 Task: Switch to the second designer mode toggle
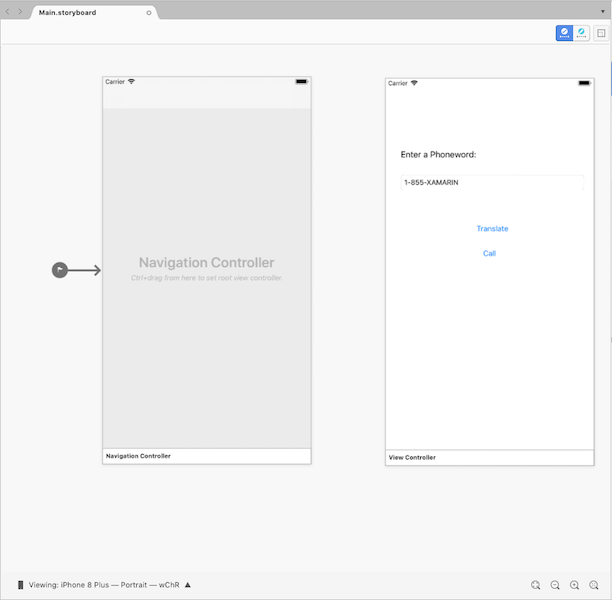coord(580,33)
